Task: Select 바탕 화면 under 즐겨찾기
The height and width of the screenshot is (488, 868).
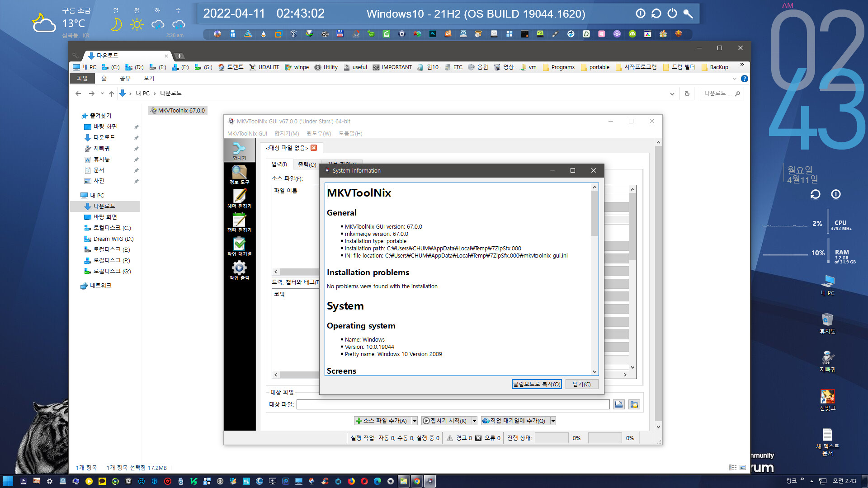Action: tap(105, 127)
